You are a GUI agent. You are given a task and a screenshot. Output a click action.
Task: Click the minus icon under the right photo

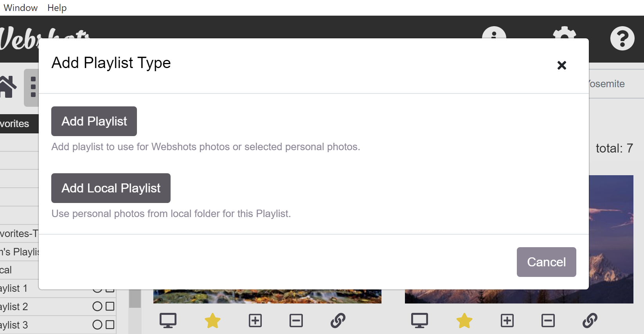(548, 321)
